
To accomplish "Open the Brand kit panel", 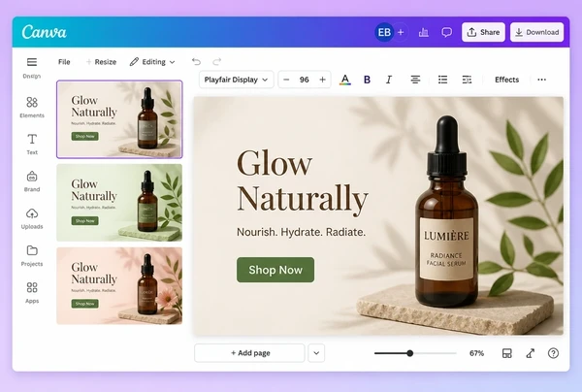I will tap(32, 181).
